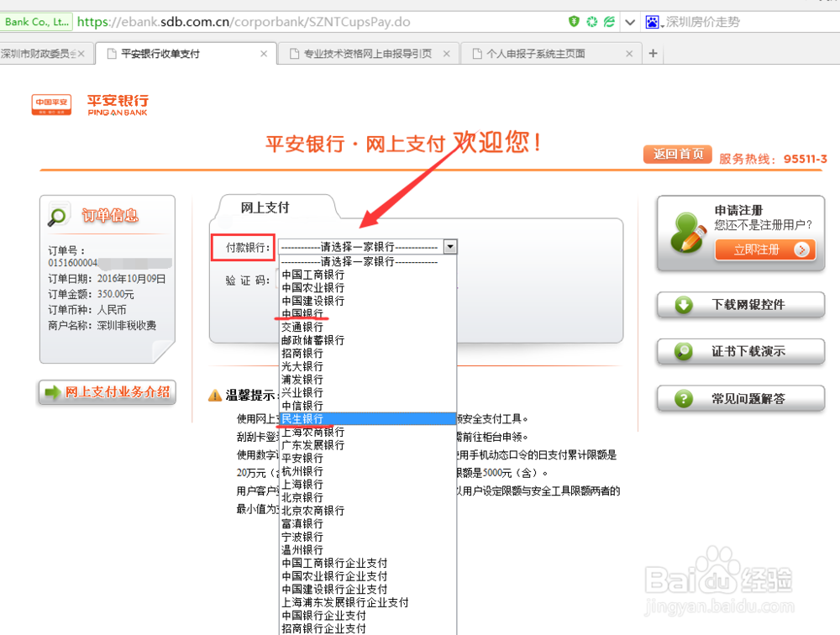
Task: Click the 返回首页 button
Action: point(678,154)
